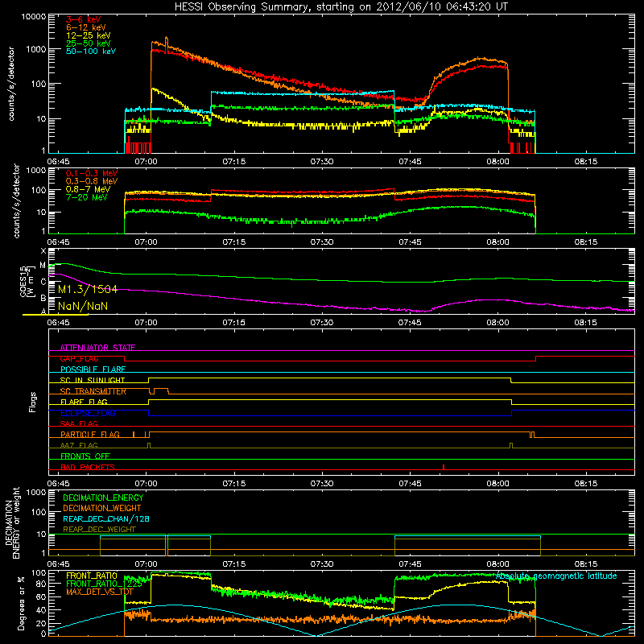Image resolution: width=644 pixels, height=644 pixels.
Task: Click the FRONT_RATIO legend label
Action: point(92,576)
